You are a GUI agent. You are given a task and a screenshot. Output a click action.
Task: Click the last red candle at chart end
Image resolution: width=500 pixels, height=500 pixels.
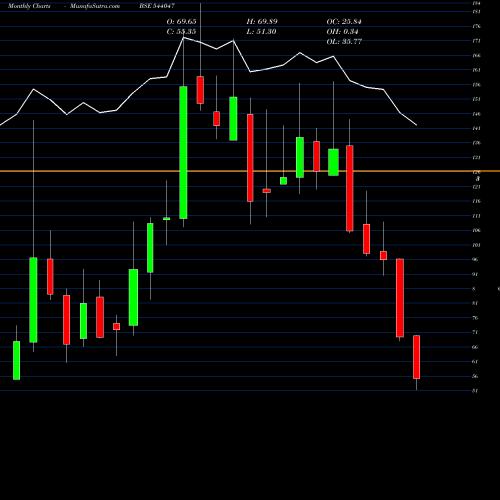click(416, 357)
